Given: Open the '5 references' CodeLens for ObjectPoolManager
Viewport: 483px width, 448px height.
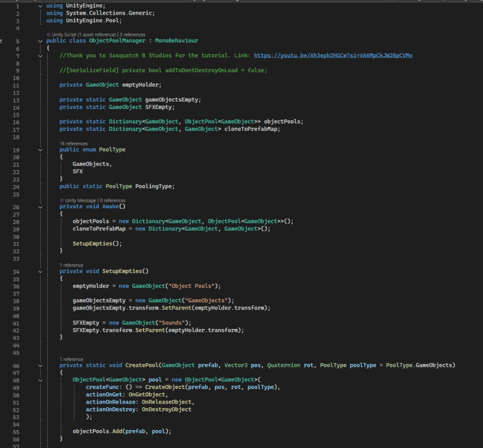Looking at the screenshot, I should (133, 35).
